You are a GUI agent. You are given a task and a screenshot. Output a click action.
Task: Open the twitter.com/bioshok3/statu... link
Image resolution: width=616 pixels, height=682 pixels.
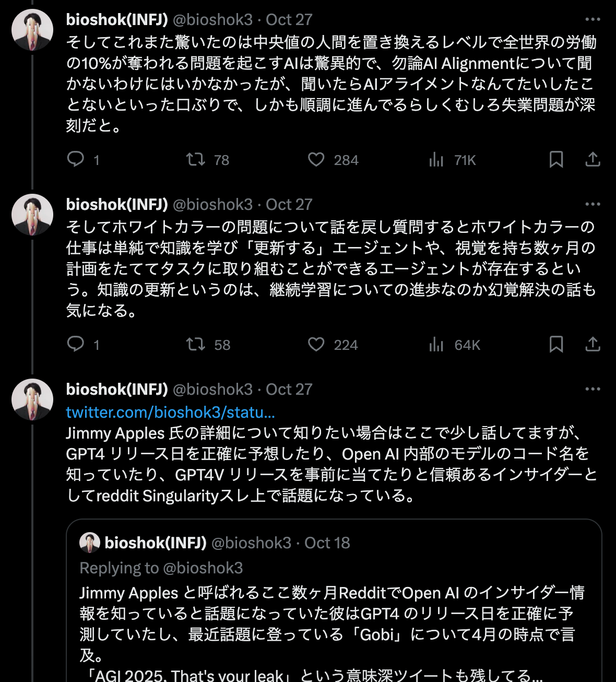coord(170,412)
